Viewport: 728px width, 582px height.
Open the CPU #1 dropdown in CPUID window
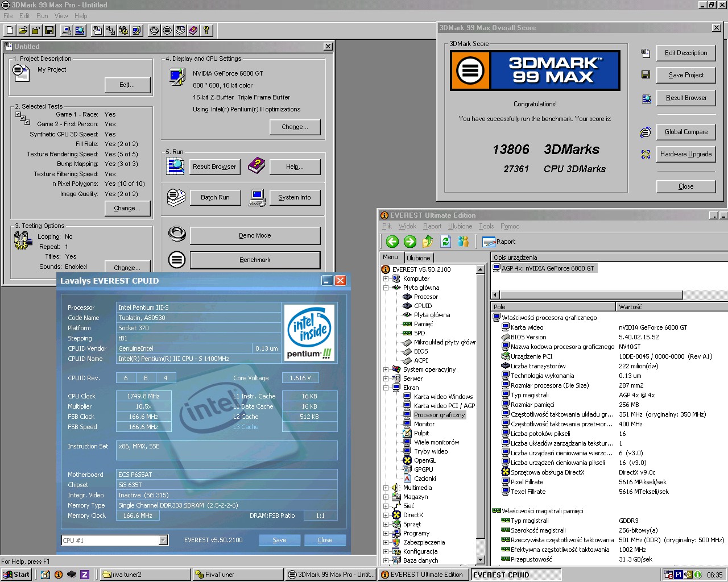click(163, 541)
